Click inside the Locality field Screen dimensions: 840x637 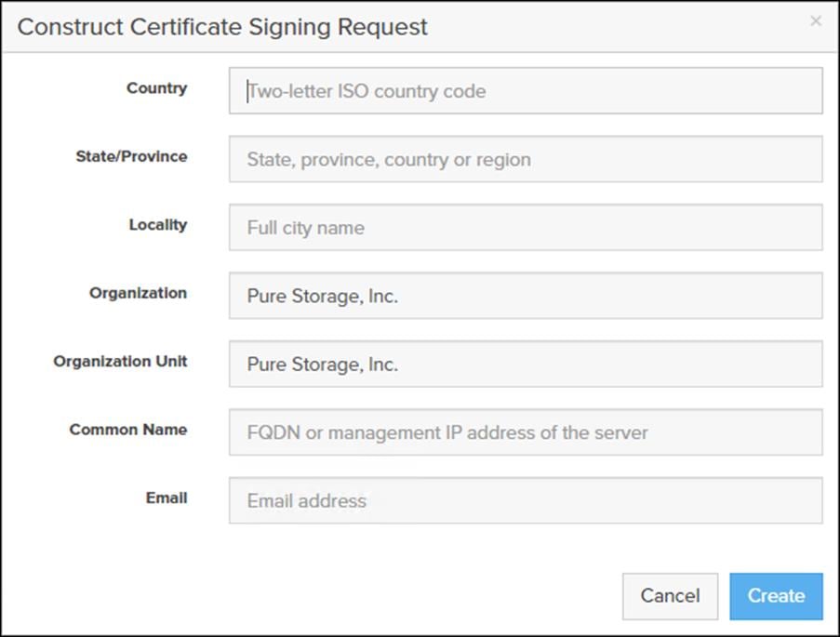pyautogui.click(x=526, y=227)
